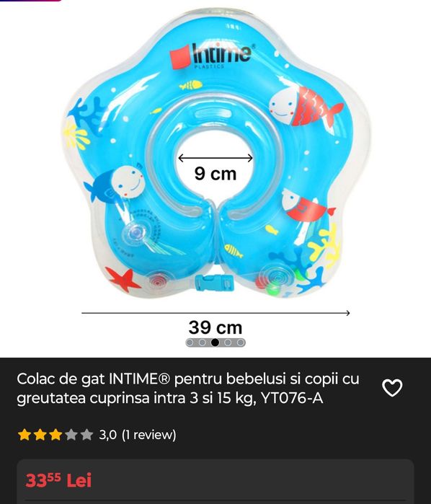Viewport: 431px width, 504px height.
Task: Tap the 9 cm inner diameter label
Action: point(215,174)
